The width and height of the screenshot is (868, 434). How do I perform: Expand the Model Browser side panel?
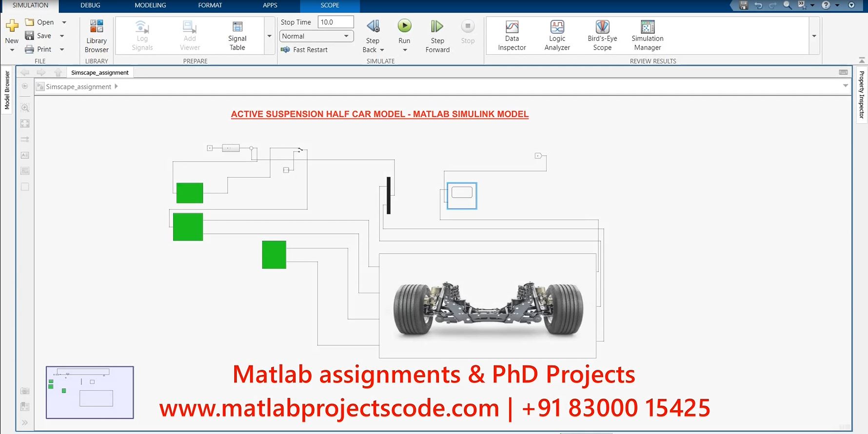pyautogui.click(x=7, y=90)
